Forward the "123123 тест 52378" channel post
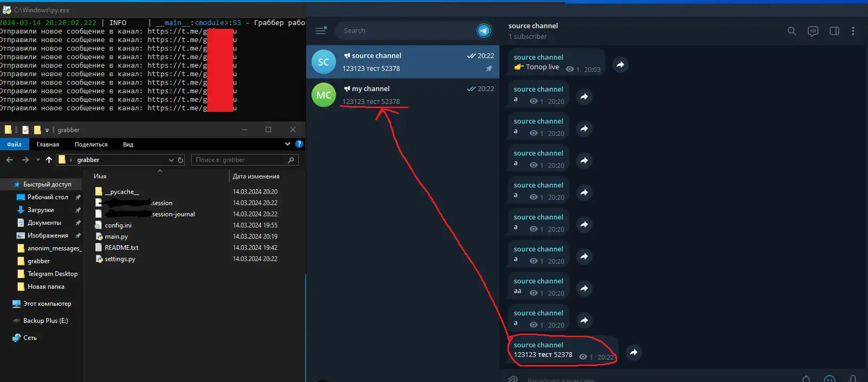Screen dimensions: 868x382 [x=633, y=352]
